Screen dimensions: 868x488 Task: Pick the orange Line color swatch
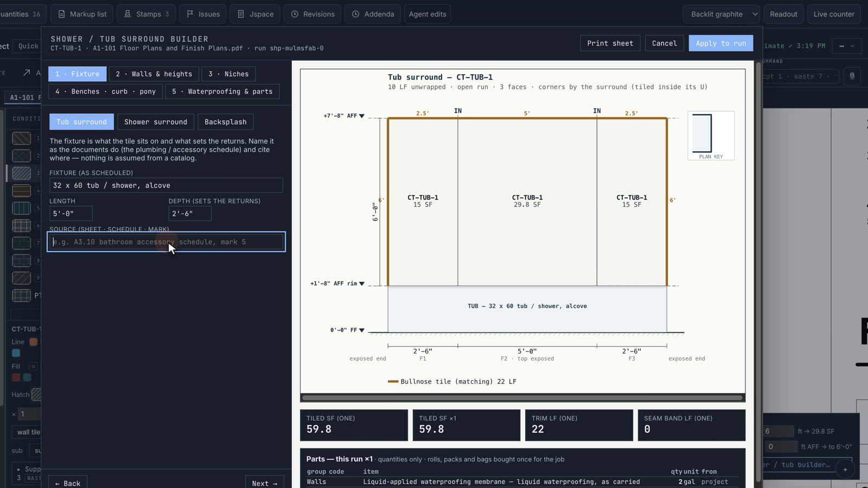(x=33, y=342)
